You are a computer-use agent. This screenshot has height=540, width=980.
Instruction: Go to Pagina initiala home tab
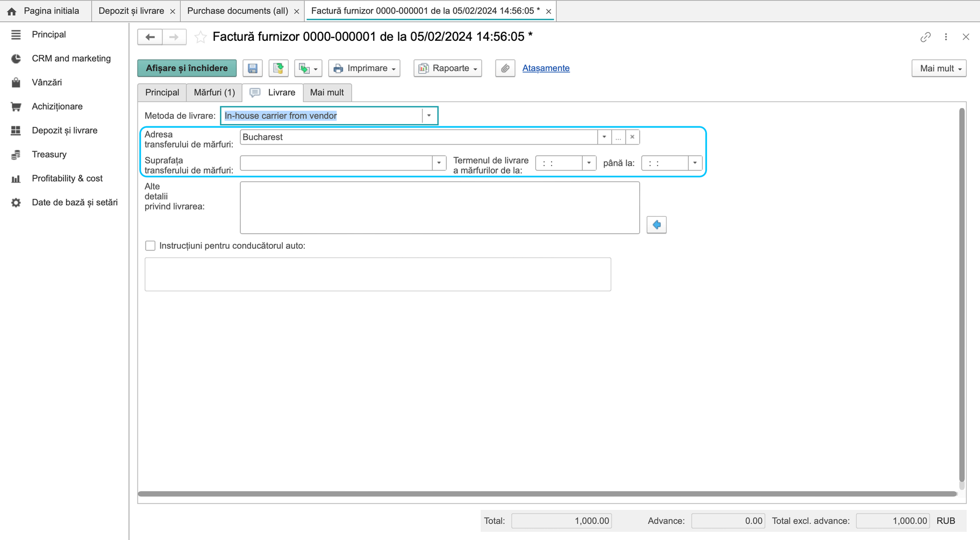(x=45, y=11)
